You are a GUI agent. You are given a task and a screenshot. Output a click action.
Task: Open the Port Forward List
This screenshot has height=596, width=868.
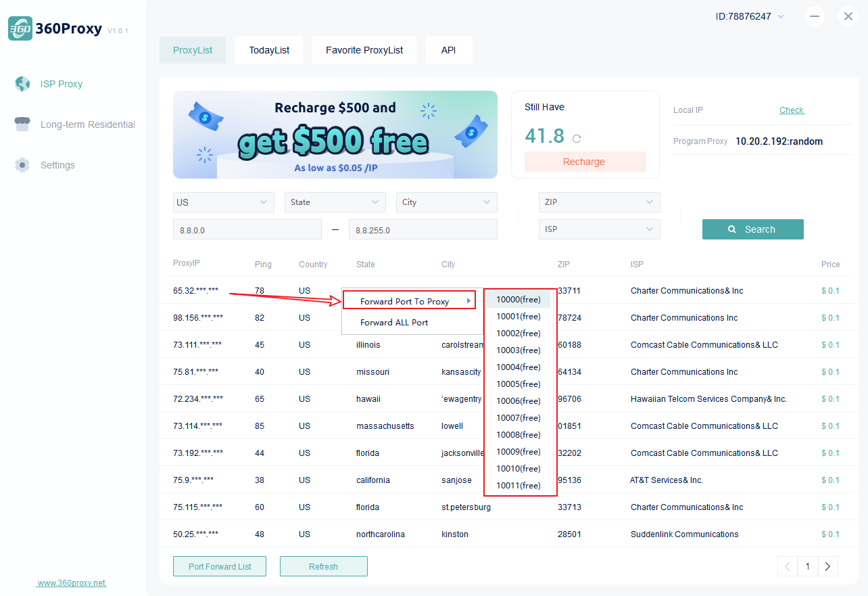click(x=220, y=566)
